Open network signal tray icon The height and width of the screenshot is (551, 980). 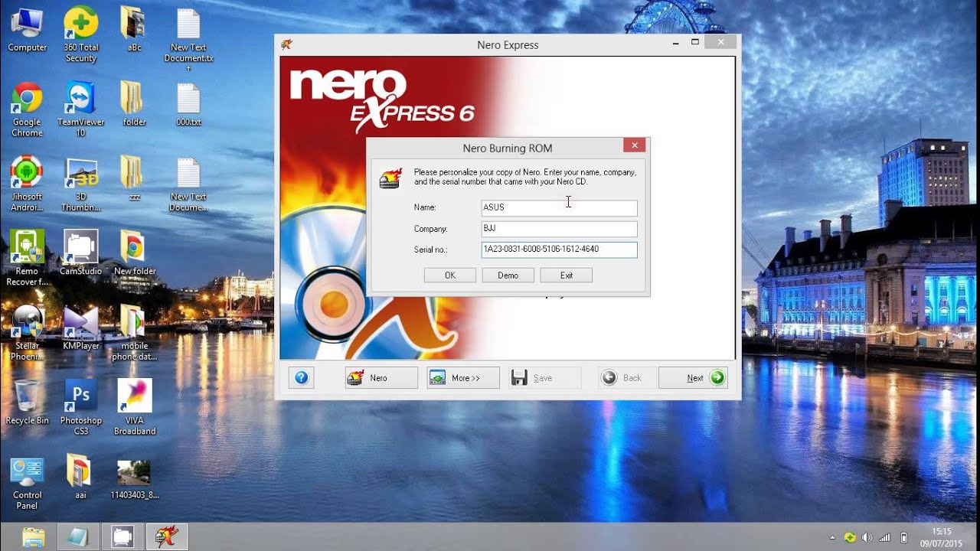click(885, 537)
